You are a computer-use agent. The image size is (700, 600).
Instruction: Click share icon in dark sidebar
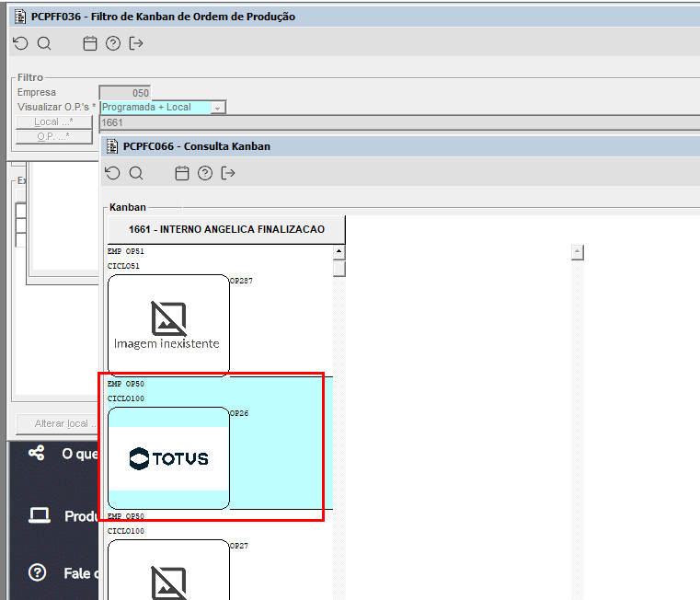tap(37, 453)
